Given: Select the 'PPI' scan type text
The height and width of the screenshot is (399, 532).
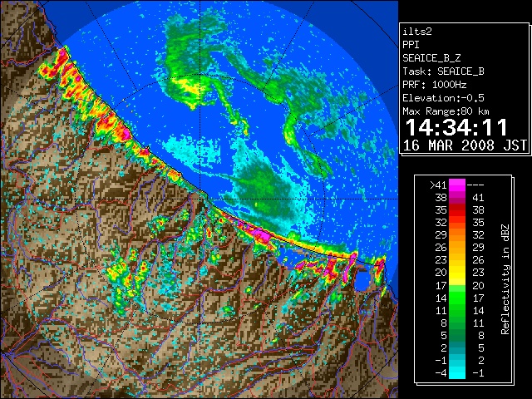Looking at the screenshot, I should pos(411,45).
